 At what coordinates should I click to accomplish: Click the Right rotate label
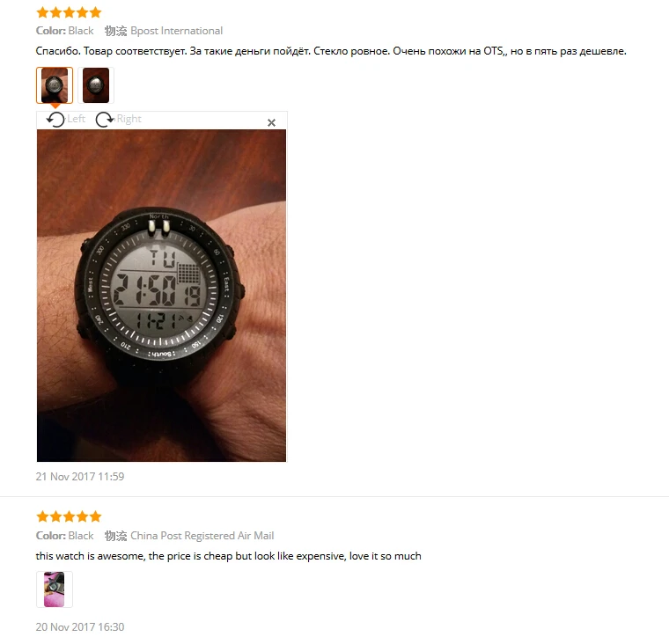(x=129, y=119)
